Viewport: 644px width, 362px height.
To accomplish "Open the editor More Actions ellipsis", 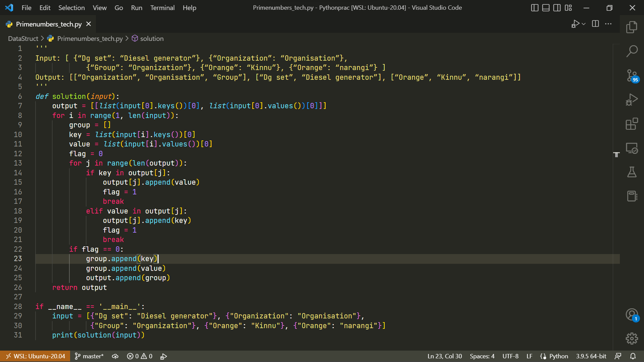I will (x=608, y=24).
